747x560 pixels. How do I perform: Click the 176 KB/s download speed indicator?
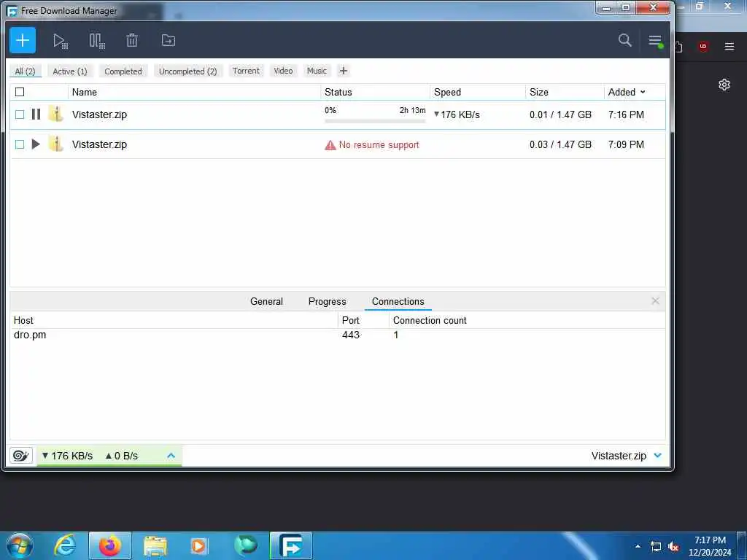tap(67, 456)
